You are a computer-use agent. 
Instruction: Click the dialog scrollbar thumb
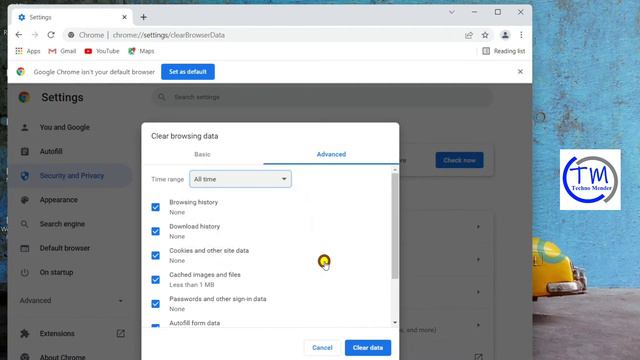click(395, 226)
